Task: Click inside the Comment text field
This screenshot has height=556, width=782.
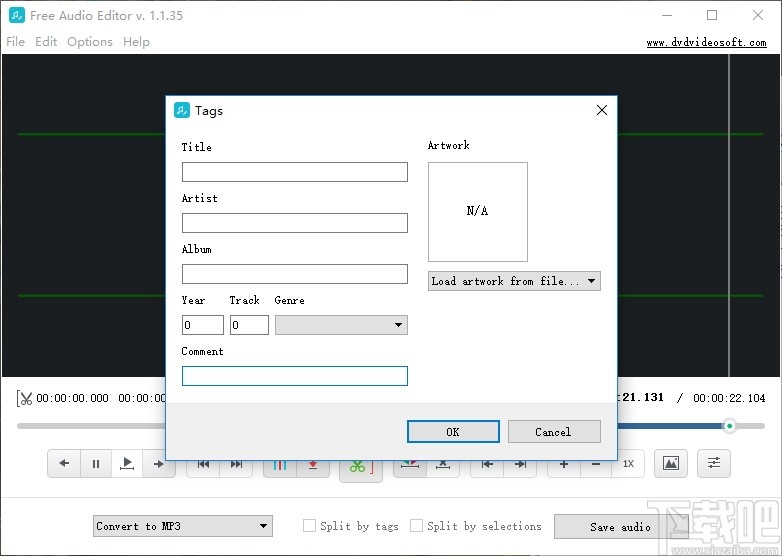Action: (295, 376)
